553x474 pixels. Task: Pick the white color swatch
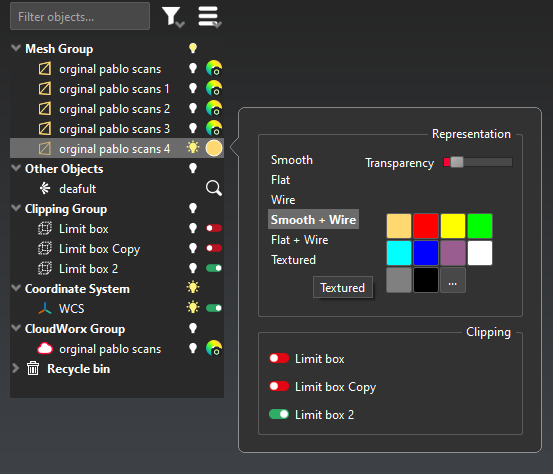coord(480,253)
